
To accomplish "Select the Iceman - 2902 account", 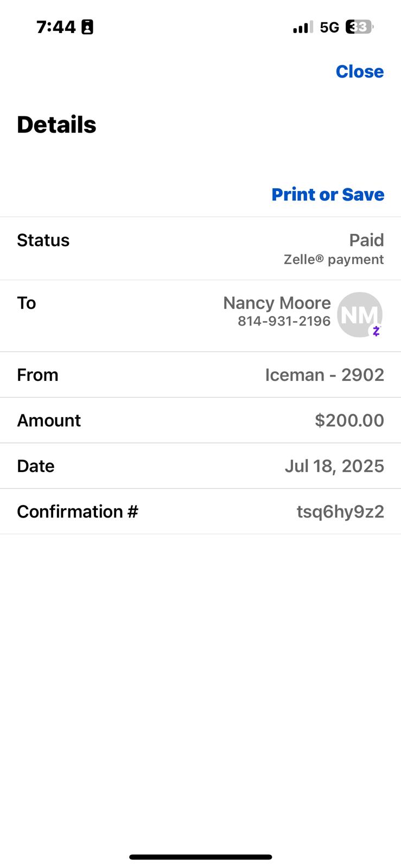I will point(324,375).
